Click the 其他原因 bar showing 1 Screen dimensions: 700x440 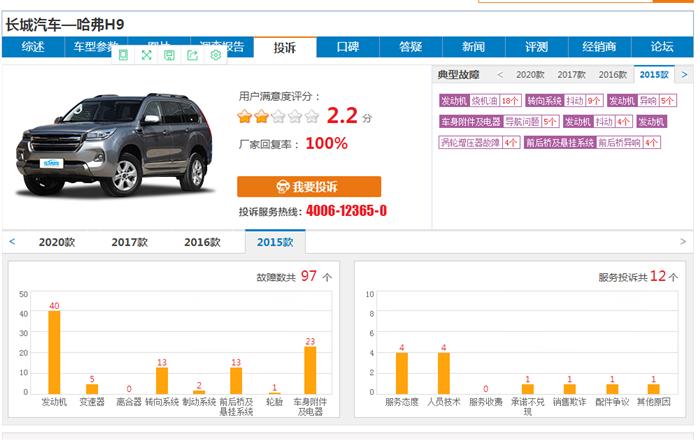[654, 389]
